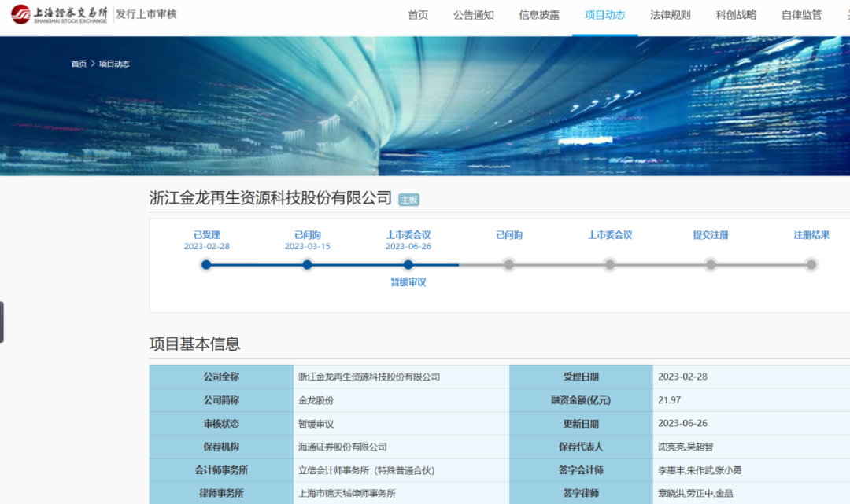Open the 公告通知 navigation item
Viewport: 850px width, 504px height.
(x=473, y=15)
